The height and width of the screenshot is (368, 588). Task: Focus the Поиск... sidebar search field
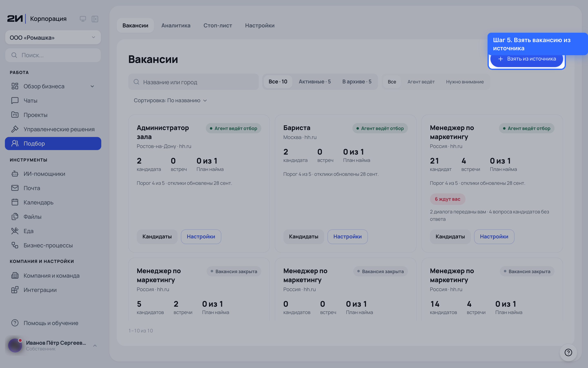click(53, 55)
